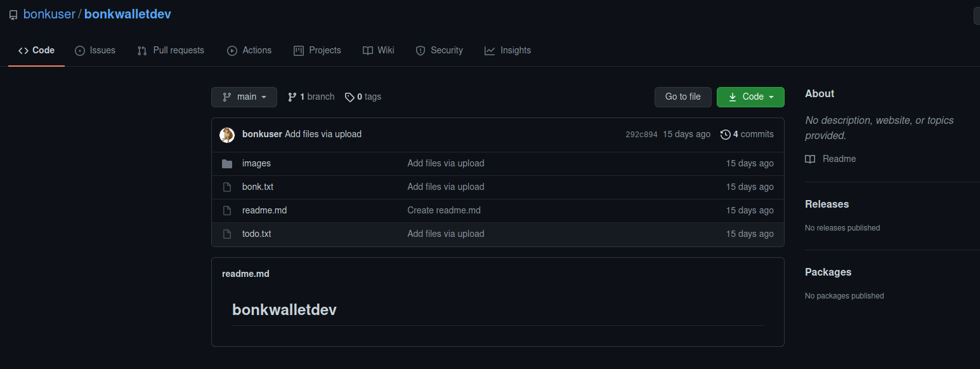Click the pull request icon on tab

[142, 51]
